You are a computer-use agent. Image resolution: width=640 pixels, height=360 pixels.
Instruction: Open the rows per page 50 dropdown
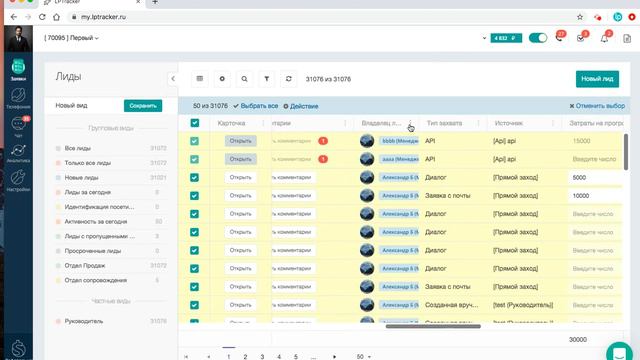pos(363,357)
